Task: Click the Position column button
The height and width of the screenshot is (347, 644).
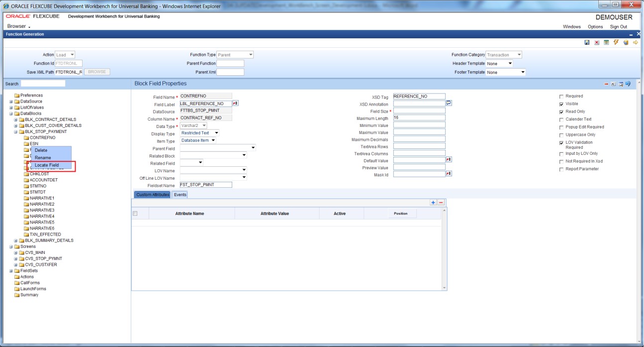Action: tap(401, 214)
